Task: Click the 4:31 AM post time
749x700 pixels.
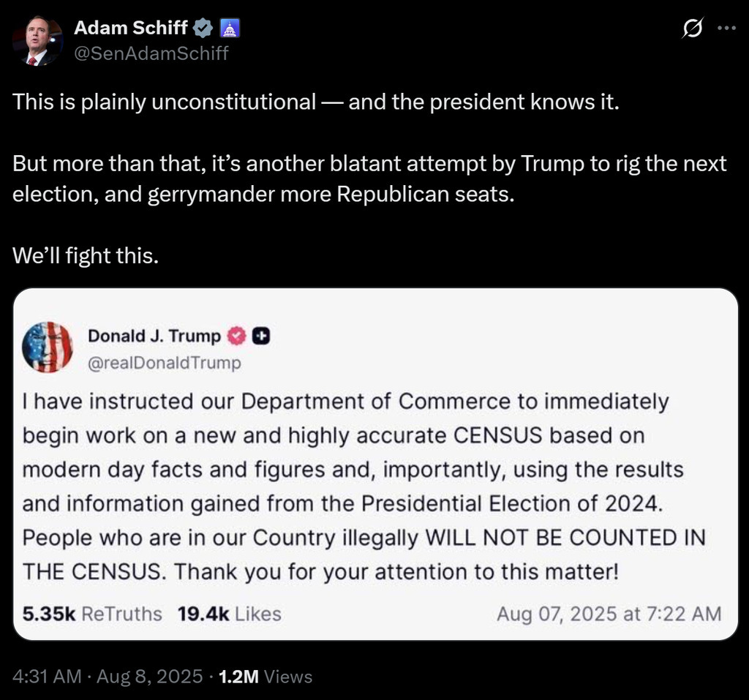Action: [x=47, y=677]
